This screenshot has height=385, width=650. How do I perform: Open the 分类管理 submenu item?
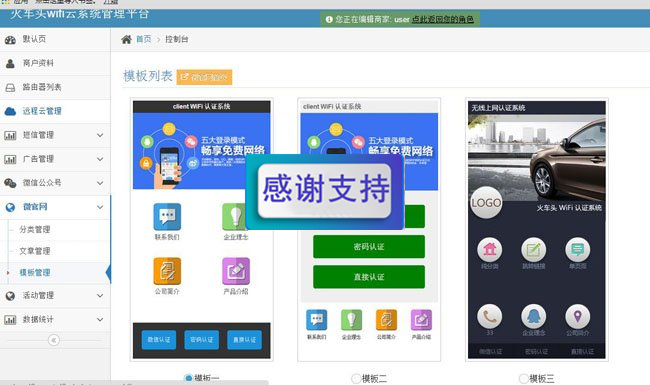click(x=35, y=230)
